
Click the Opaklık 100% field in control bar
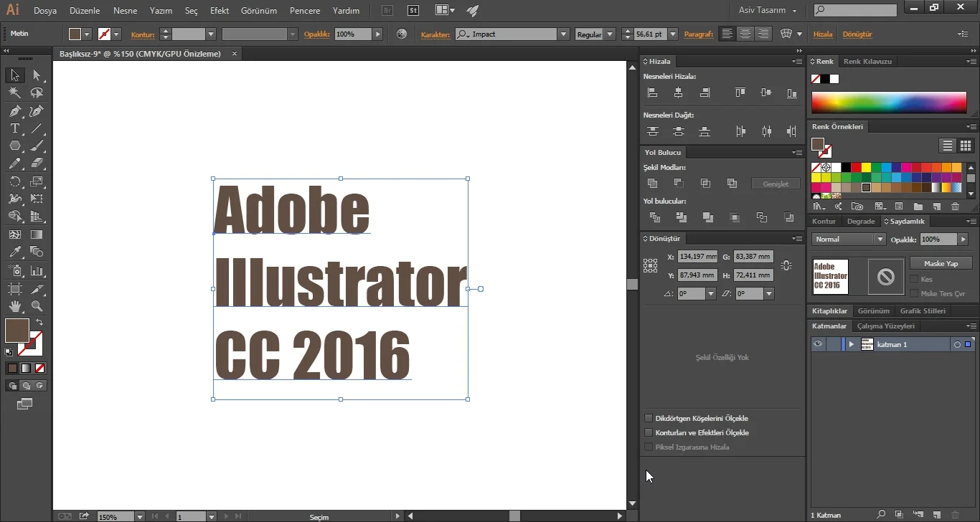[x=353, y=34]
